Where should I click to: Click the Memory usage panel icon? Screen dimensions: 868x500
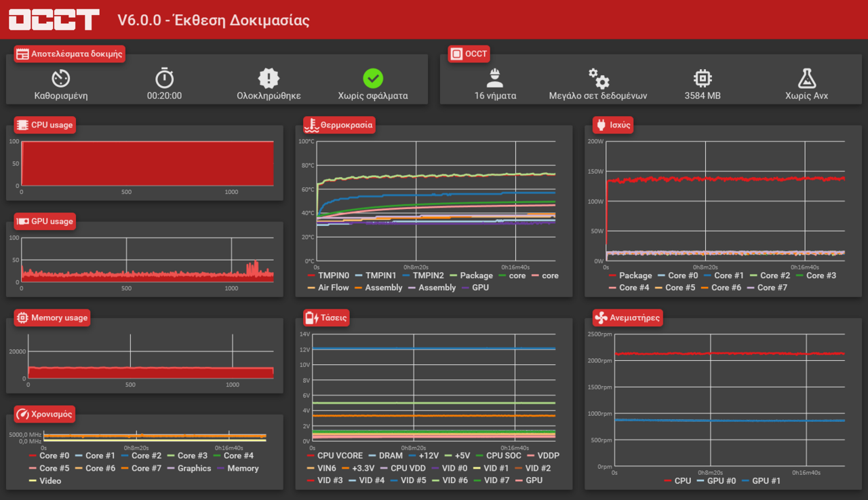[22, 318]
